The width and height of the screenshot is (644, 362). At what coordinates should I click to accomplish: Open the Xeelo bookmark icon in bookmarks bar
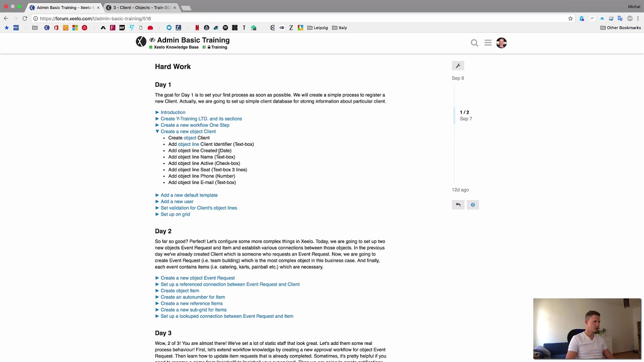(x=47, y=28)
